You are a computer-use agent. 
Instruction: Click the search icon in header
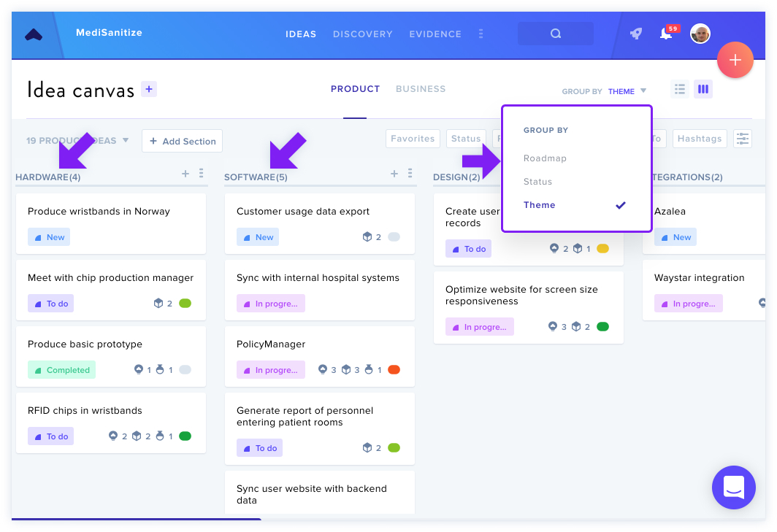click(x=556, y=34)
